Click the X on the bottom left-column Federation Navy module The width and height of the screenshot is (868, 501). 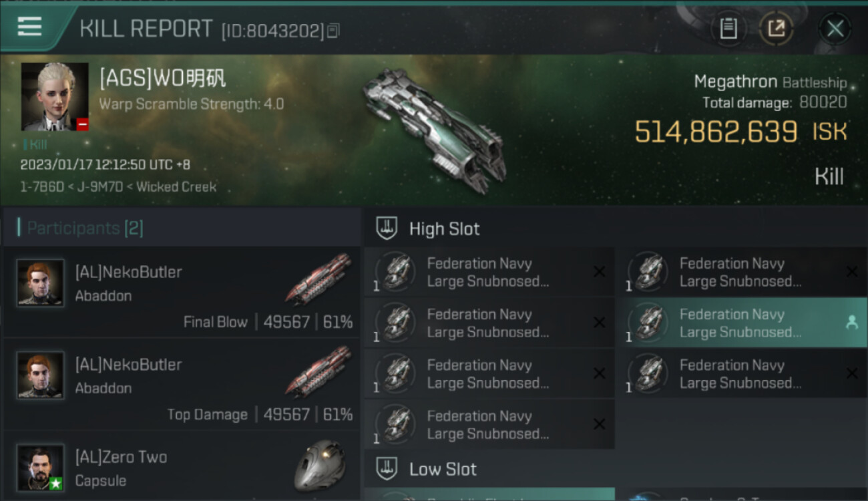(600, 424)
